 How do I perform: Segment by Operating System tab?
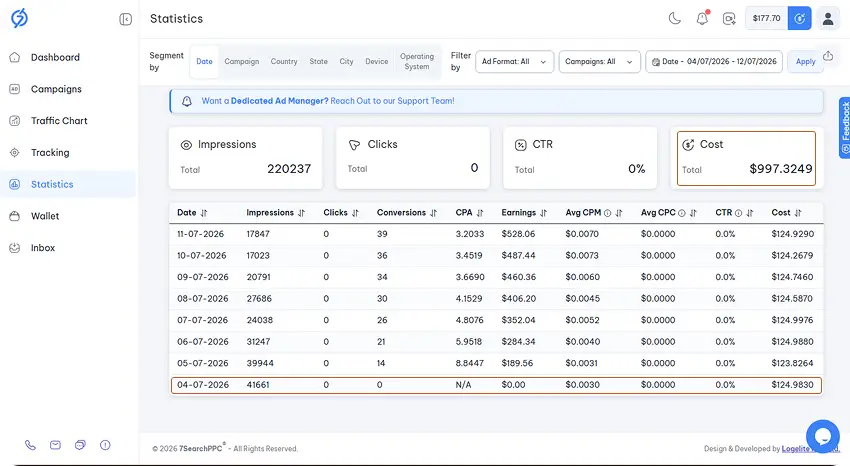pos(417,62)
